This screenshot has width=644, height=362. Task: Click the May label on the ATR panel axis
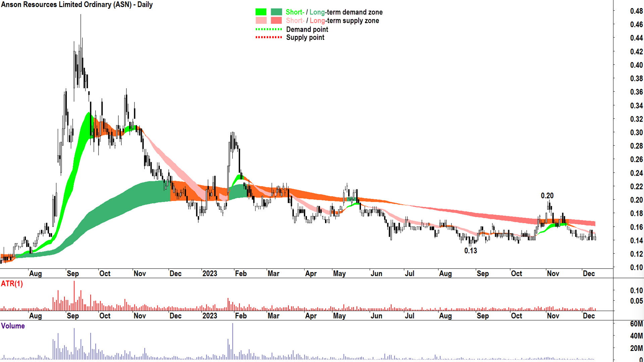point(339,316)
